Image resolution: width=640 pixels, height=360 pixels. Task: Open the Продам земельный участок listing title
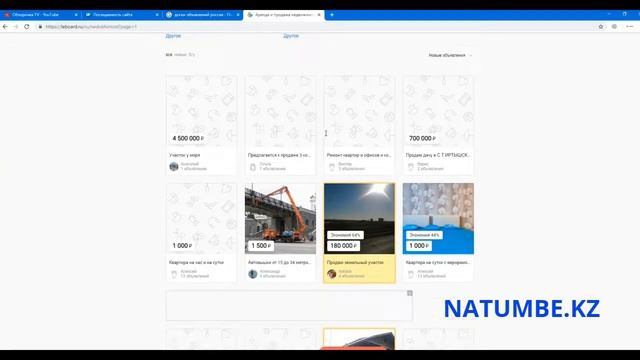pyautogui.click(x=355, y=262)
